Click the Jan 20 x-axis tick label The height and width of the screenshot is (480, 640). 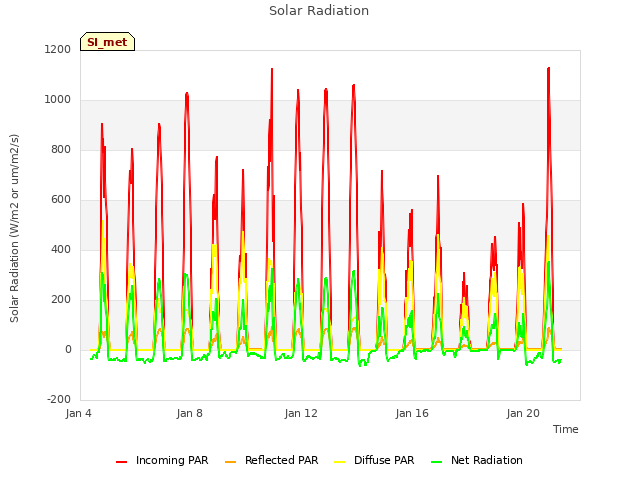pyautogui.click(x=523, y=413)
